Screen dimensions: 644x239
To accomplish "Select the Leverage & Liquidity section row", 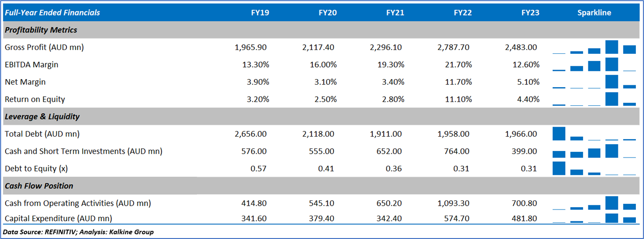I will coord(42,117).
